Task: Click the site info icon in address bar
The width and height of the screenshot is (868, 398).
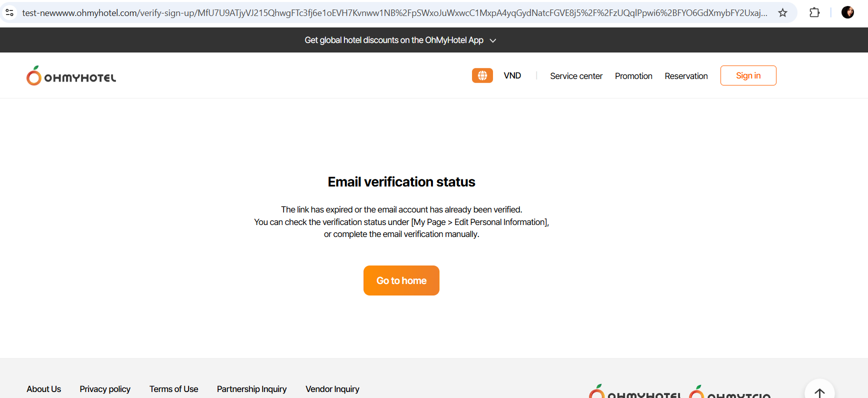Action: (9, 12)
